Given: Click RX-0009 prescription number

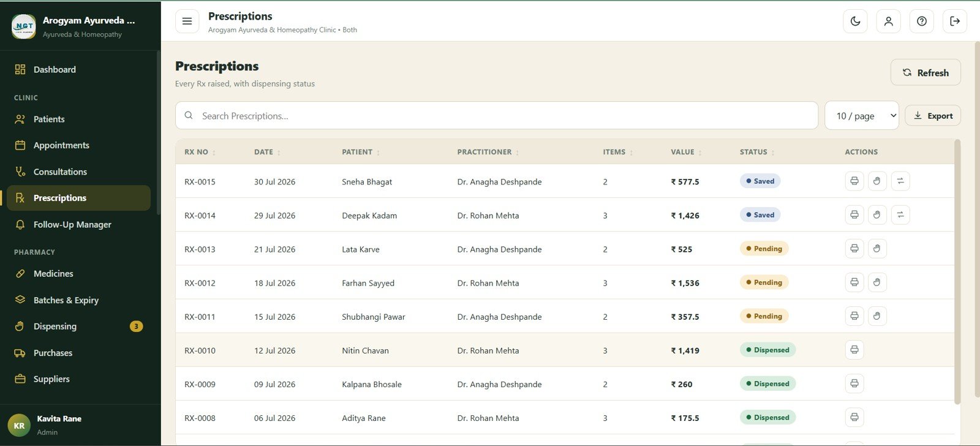Looking at the screenshot, I should [x=200, y=384].
